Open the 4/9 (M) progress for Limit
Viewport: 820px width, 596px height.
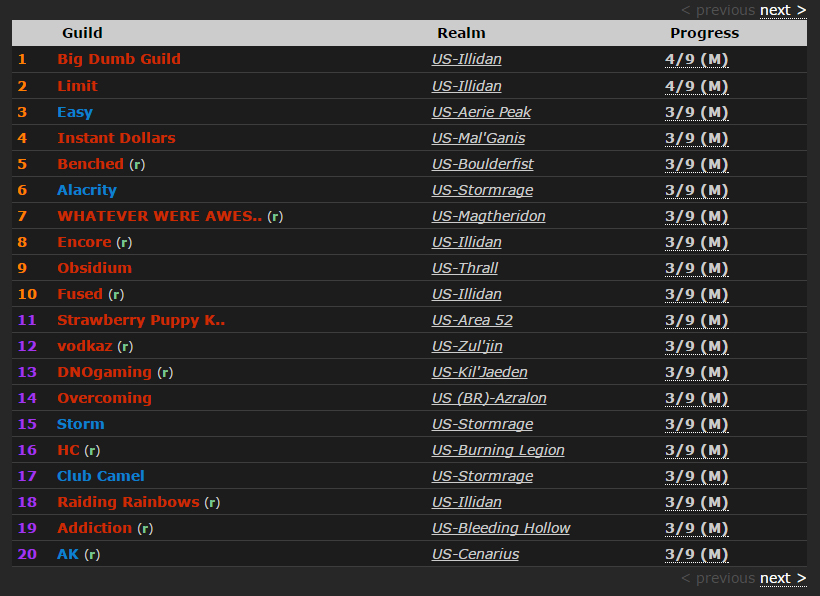pos(697,86)
